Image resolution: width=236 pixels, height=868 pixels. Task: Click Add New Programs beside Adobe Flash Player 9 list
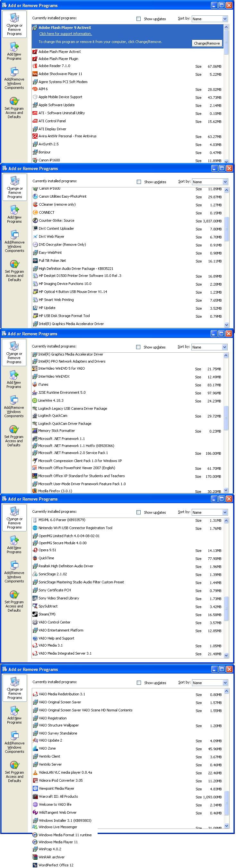pos(14,51)
